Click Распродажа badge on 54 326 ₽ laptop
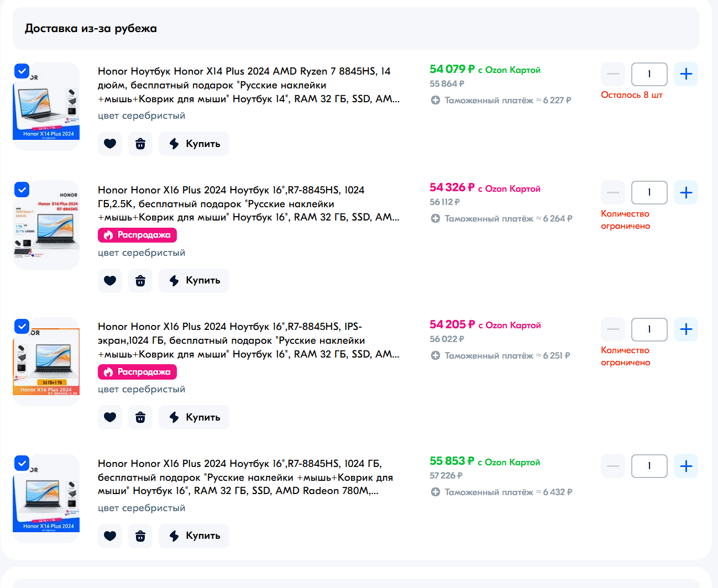Image resolution: width=718 pixels, height=588 pixels. point(137,235)
